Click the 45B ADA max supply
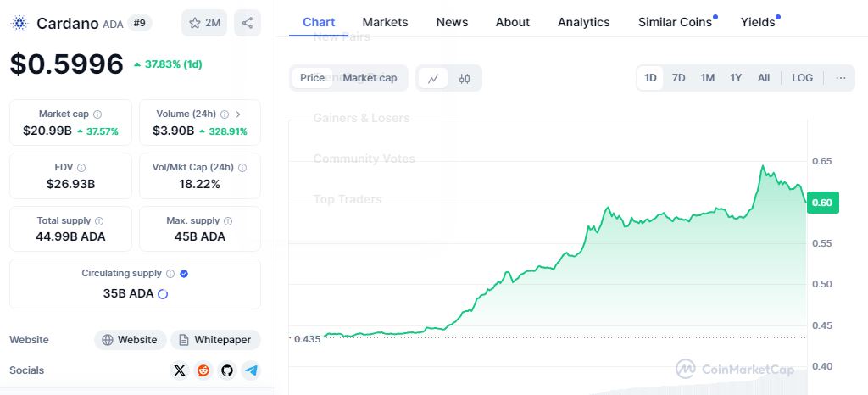Screen dimensions: 868x395 [200, 236]
